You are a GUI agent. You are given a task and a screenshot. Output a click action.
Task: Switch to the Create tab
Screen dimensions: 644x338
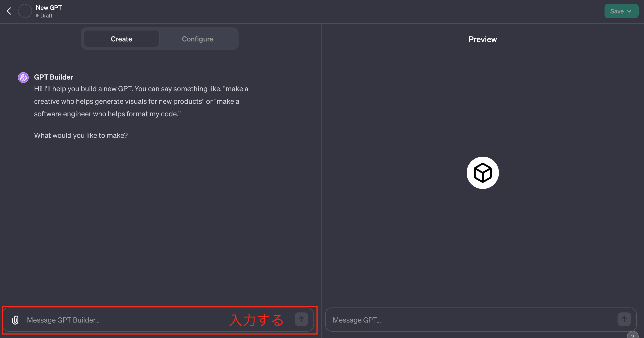tap(121, 39)
